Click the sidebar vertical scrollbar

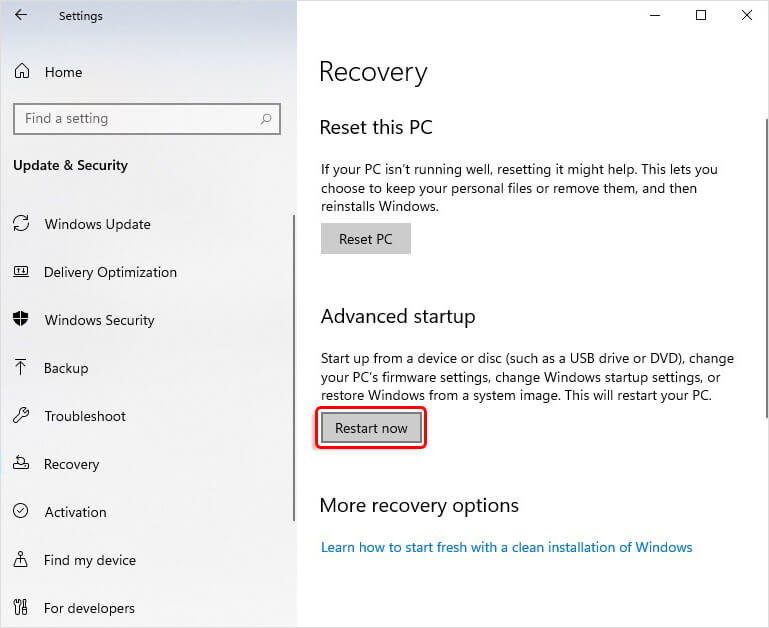pos(294,368)
